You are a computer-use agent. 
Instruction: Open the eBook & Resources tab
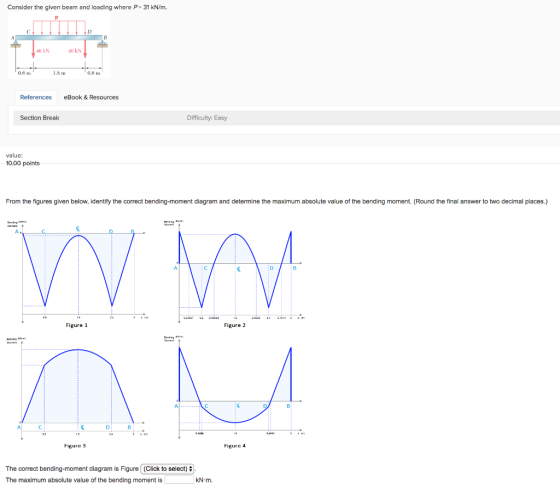[x=91, y=98]
